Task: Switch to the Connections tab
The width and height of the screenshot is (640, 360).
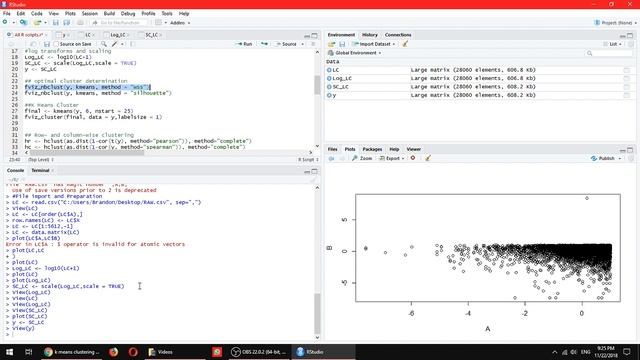Action: tap(398, 35)
